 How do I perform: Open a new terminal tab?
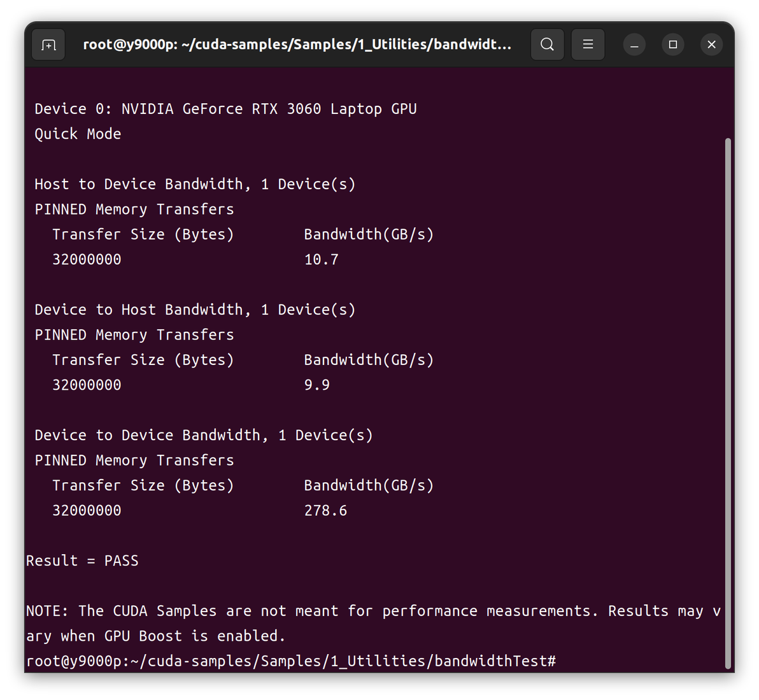click(x=48, y=45)
